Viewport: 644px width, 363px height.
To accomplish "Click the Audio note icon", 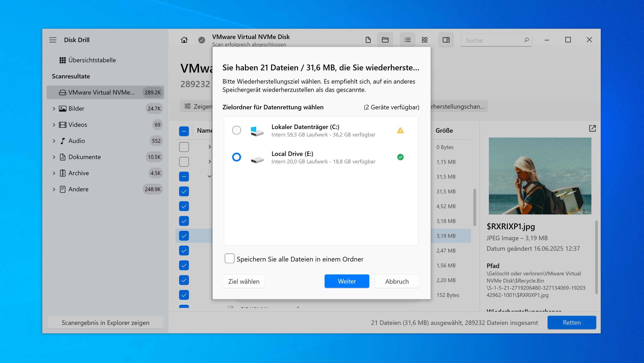I will click(62, 141).
